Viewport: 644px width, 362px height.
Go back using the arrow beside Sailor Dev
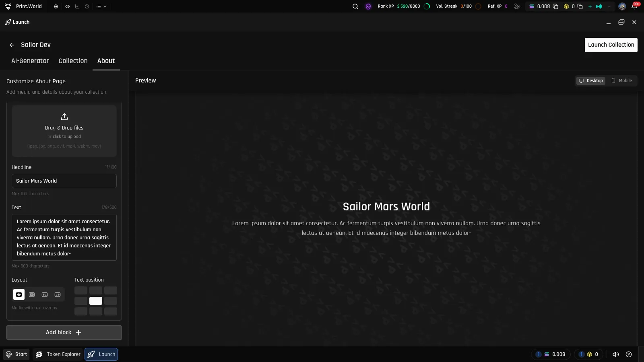click(12, 45)
